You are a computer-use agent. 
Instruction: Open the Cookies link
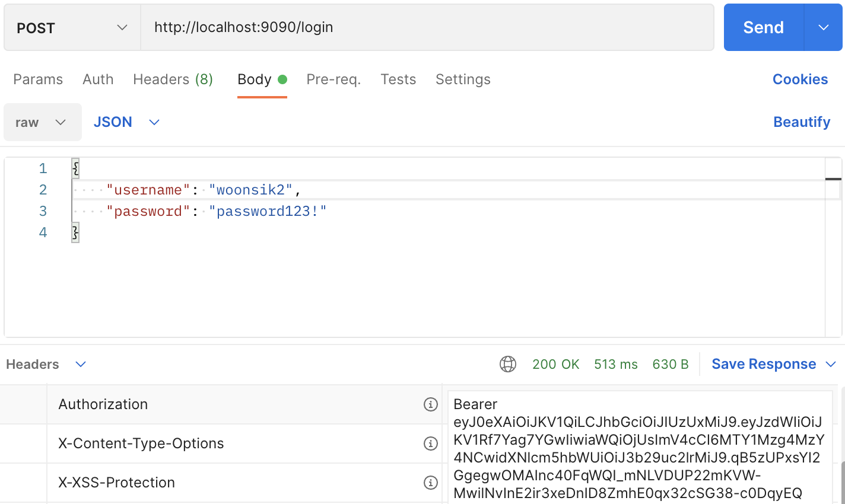[x=800, y=79]
